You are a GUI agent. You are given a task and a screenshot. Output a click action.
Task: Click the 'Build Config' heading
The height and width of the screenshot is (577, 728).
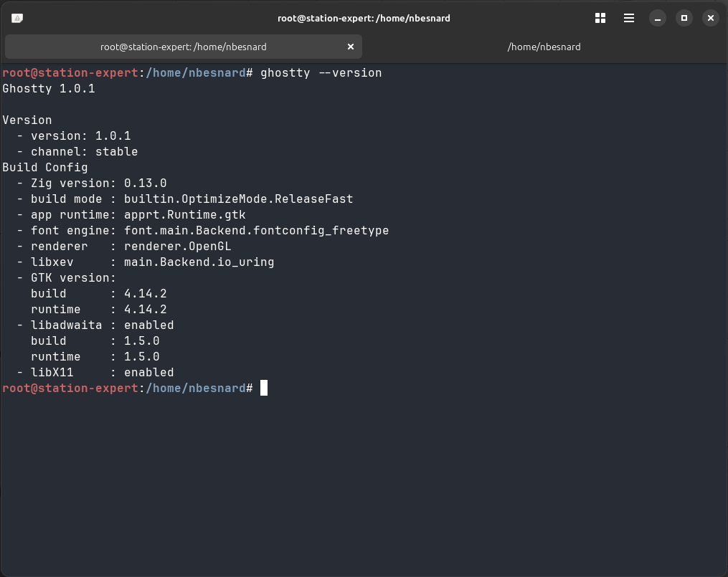[x=45, y=168]
